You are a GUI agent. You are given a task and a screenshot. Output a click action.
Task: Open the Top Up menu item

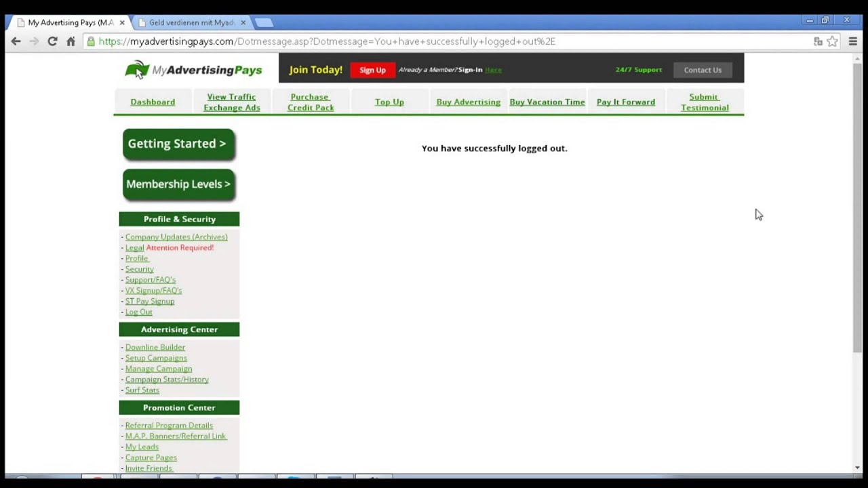(x=389, y=102)
